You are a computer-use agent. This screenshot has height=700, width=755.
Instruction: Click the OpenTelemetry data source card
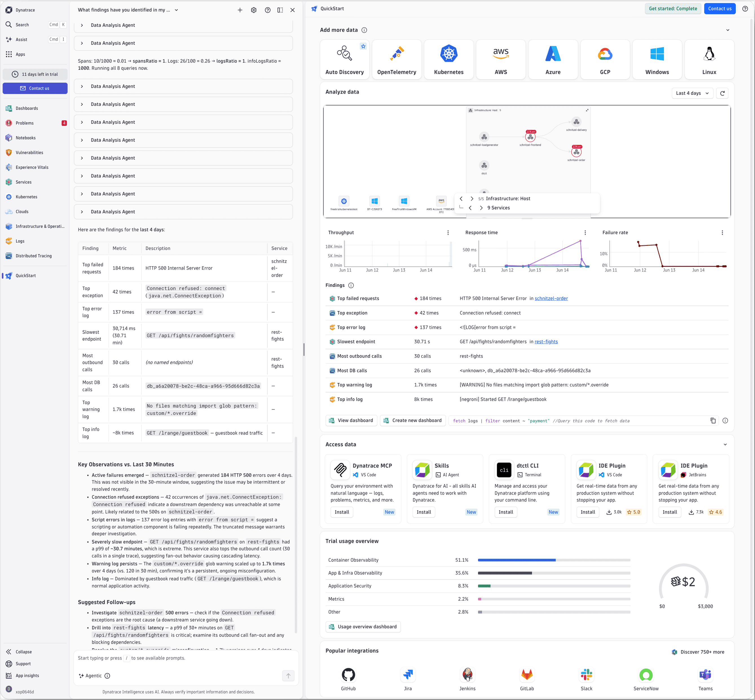click(x=397, y=60)
